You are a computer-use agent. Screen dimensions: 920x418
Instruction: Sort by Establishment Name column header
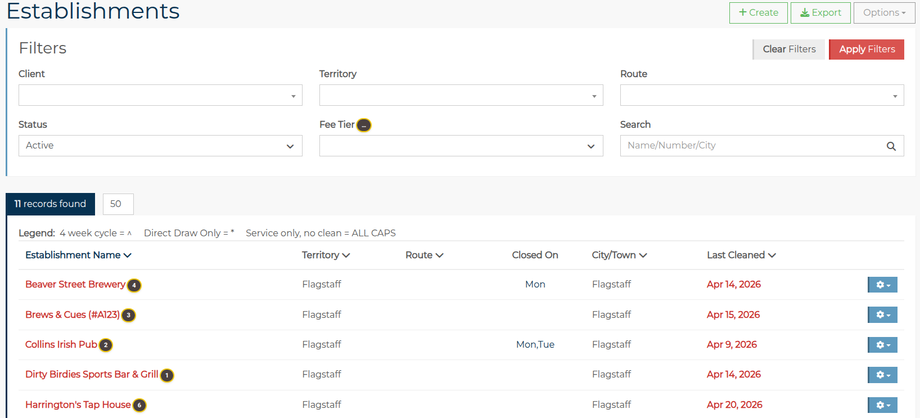pyautogui.click(x=78, y=255)
